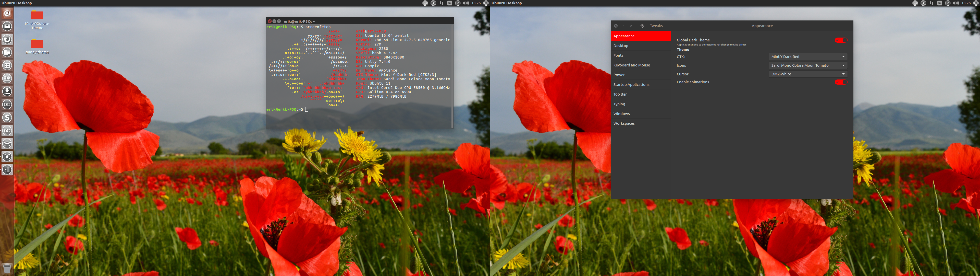Open the Bluetooth indicator on the left screen

coord(458,3)
